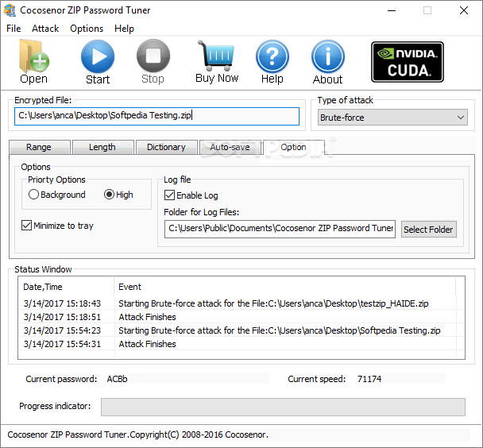This screenshot has height=448, width=483.
Task: Switch to the Dictionary tab
Action: [167, 147]
